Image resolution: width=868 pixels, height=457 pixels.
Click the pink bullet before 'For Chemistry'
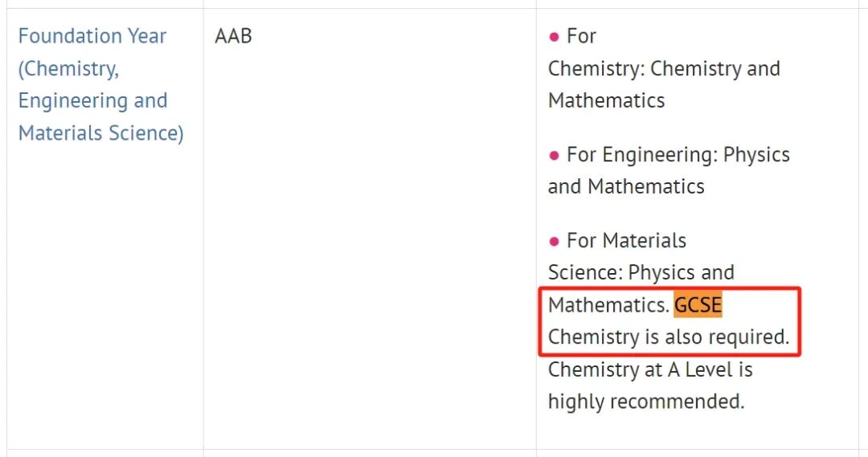[x=554, y=37]
